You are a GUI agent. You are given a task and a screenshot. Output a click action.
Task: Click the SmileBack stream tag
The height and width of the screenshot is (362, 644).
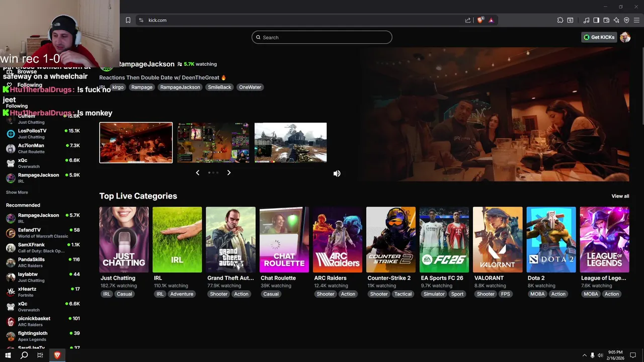(x=219, y=87)
